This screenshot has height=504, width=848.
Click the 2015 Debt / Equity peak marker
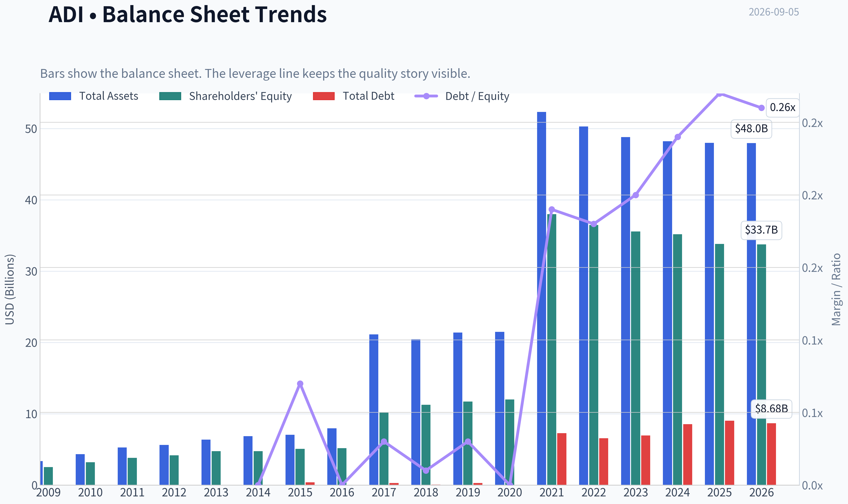coord(300,384)
